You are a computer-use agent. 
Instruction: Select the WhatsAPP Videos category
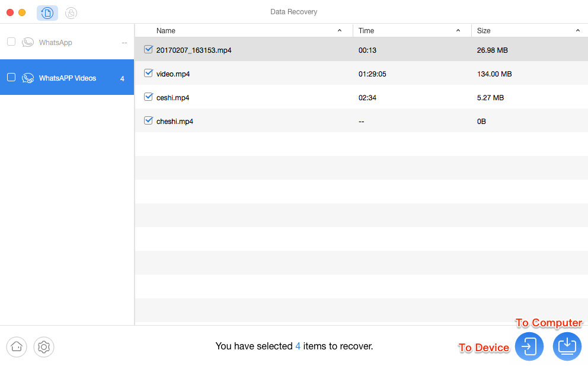[67, 77]
